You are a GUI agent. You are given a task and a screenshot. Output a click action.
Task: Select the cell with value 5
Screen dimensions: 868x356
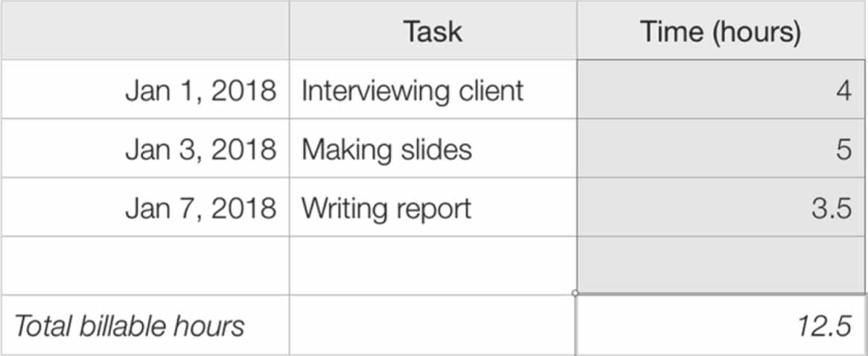click(x=721, y=149)
